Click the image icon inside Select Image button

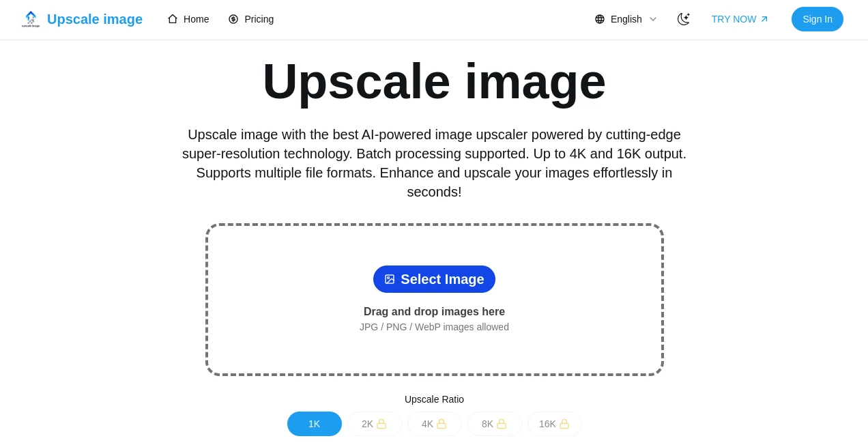point(390,279)
